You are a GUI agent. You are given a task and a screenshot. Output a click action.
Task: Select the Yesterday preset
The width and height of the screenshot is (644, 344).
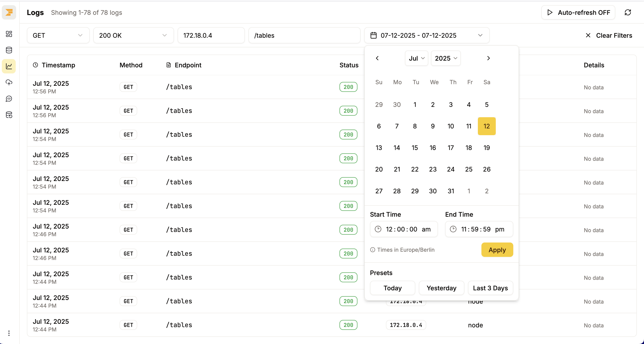441,288
